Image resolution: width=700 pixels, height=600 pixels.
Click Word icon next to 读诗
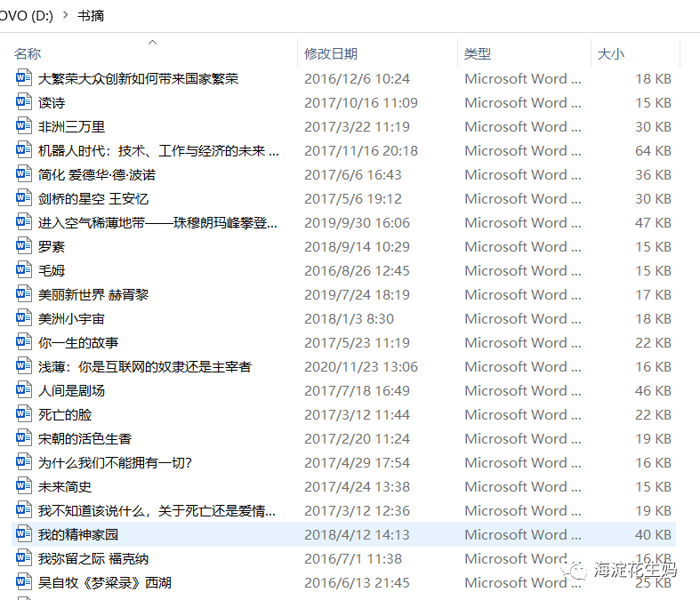pyautogui.click(x=24, y=102)
